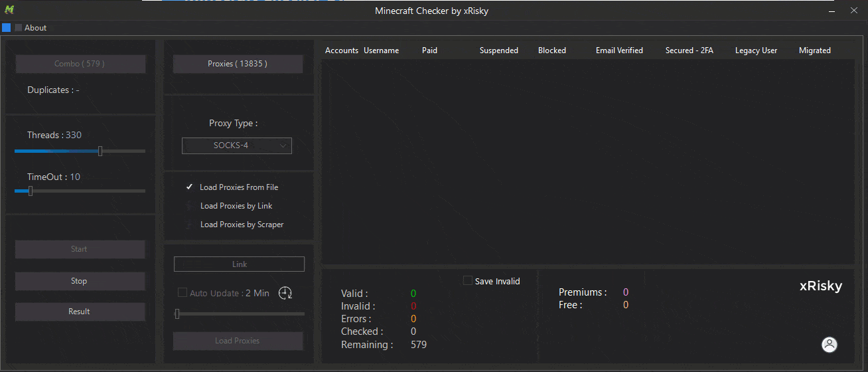Click the Proxies ( 13835 ) button
This screenshot has width=868, height=372.
coord(238,64)
